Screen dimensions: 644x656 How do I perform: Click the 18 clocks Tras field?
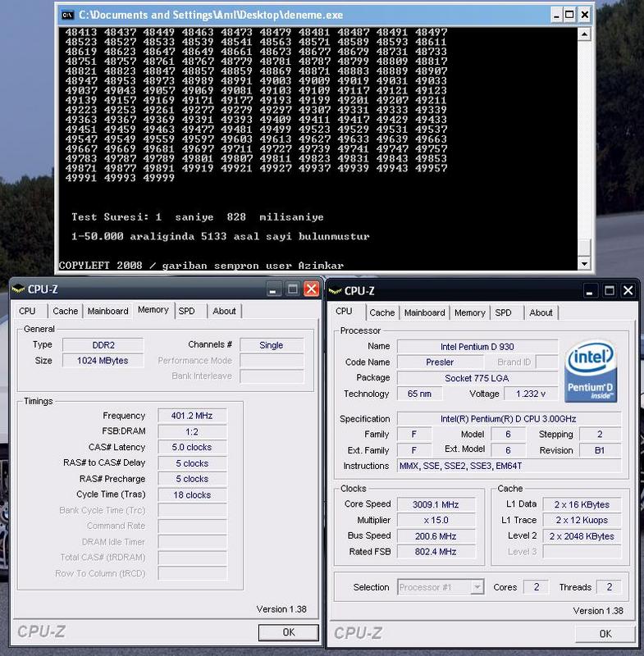coord(192,495)
